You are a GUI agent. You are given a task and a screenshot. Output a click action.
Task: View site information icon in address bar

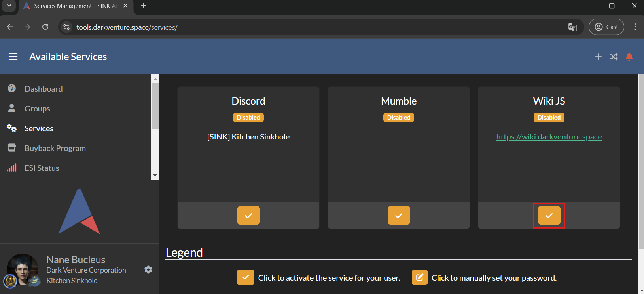click(66, 27)
